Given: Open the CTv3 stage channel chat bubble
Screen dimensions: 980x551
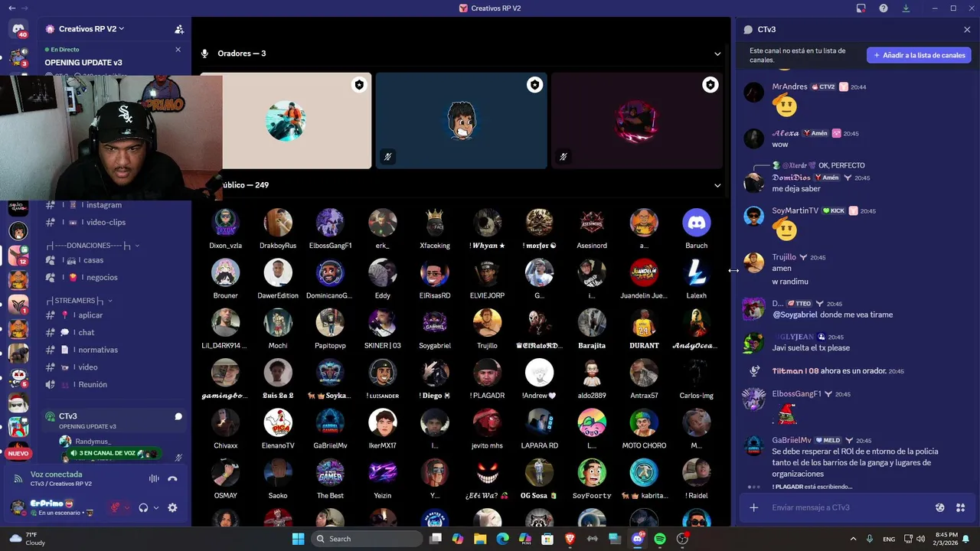Looking at the screenshot, I should [x=178, y=417].
